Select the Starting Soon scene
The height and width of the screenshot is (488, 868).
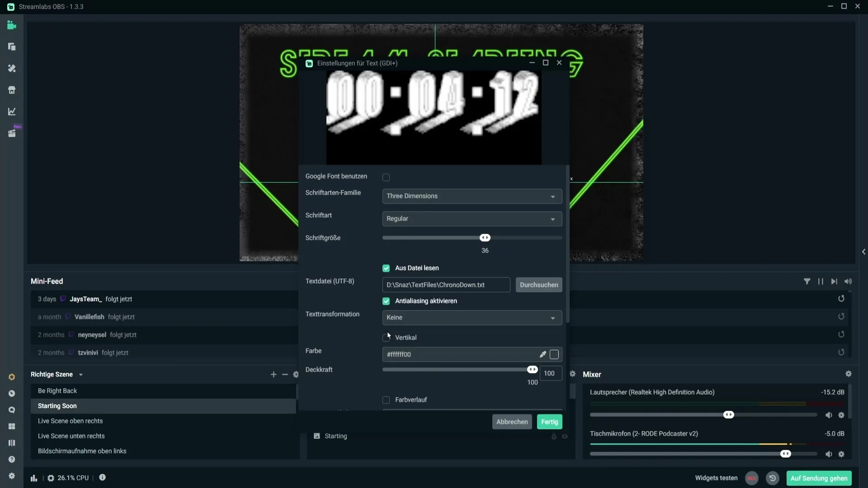pyautogui.click(x=163, y=406)
